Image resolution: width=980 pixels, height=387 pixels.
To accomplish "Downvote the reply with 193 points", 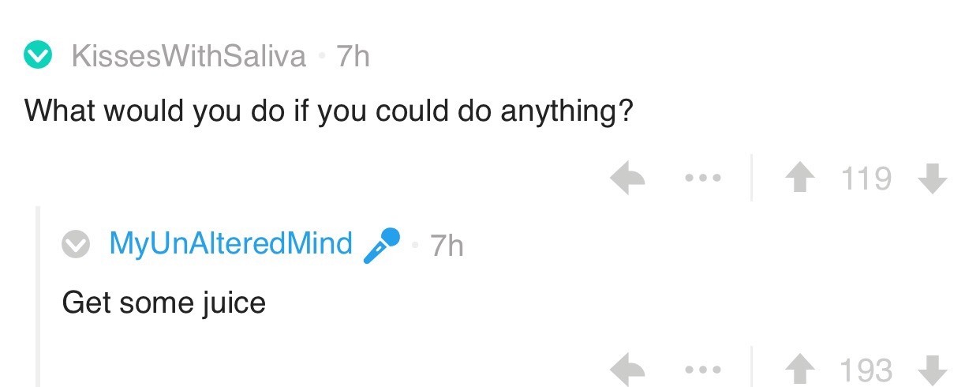I will click(933, 369).
